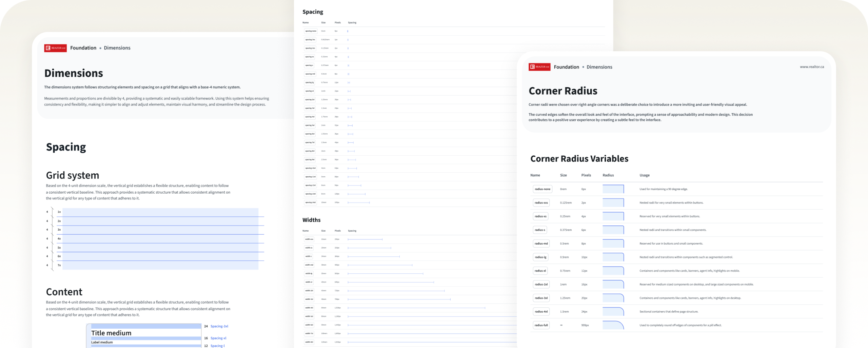Viewport: 868px width, 348px height.
Task: Click the spacing-none token chip
Action: pos(311,31)
